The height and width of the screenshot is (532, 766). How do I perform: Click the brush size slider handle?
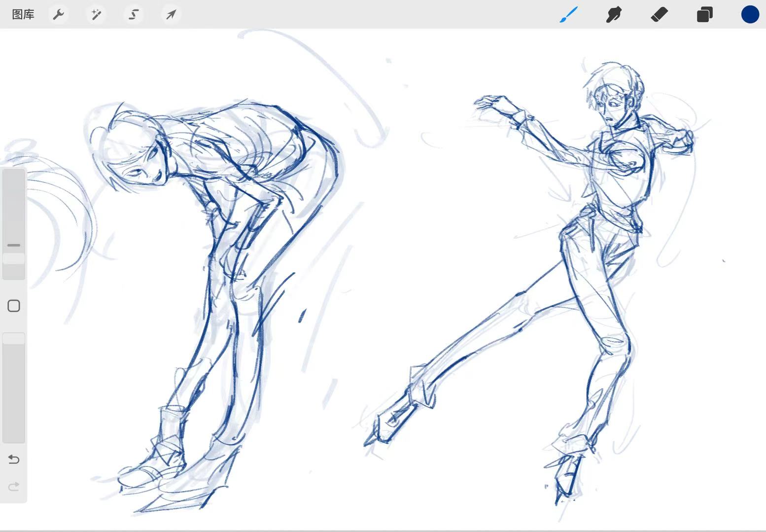pos(14,258)
